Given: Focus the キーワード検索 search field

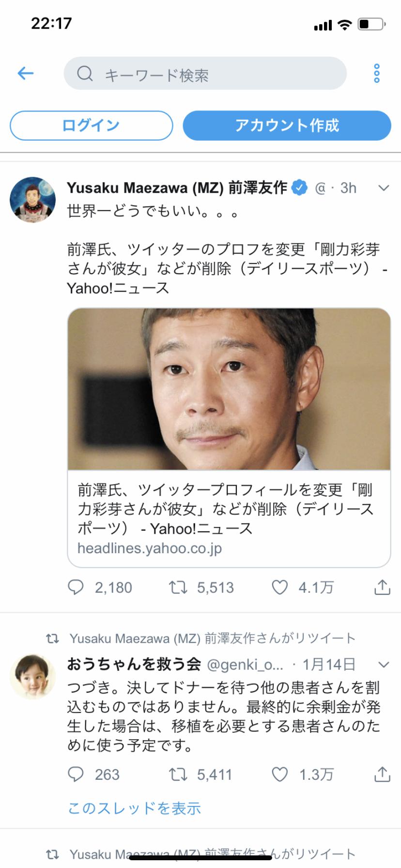Looking at the screenshot, I should click(x=205, y=74).
